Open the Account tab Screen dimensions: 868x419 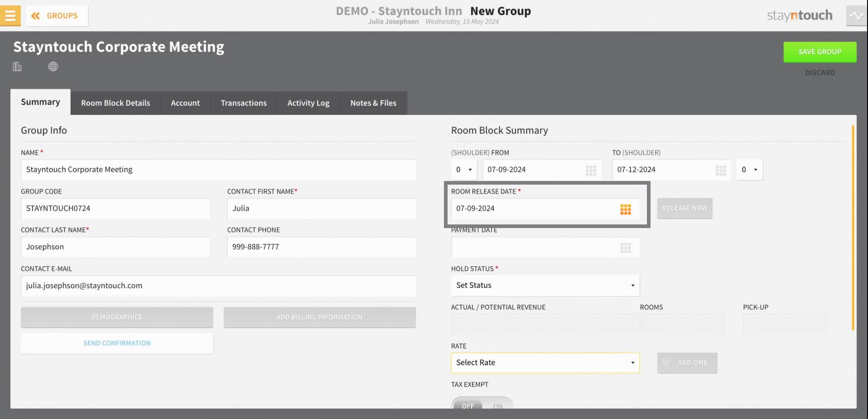click(185, 103)
